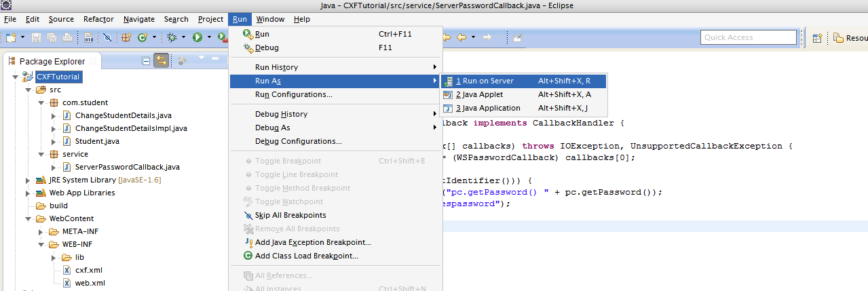Click the Open Perspective icon
The height and width of the screenshot is (291, 868).
pyautogui.click(x=818, y=38)
